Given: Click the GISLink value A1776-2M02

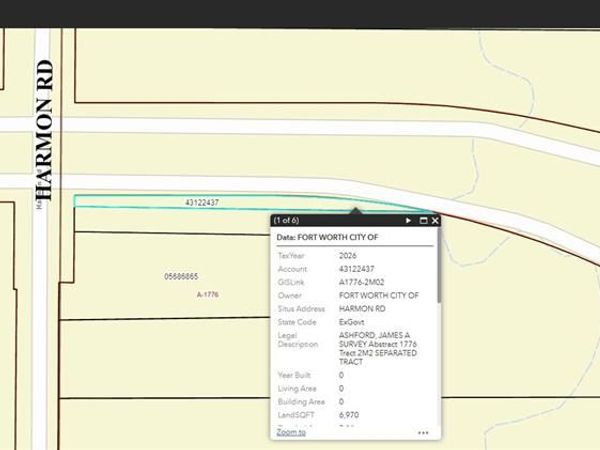Looking at the screenshot, I should click(x=362, y=282).
